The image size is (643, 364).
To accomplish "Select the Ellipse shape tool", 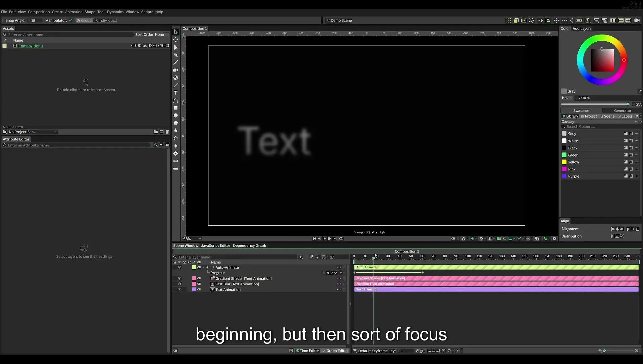I will [176, 115].
